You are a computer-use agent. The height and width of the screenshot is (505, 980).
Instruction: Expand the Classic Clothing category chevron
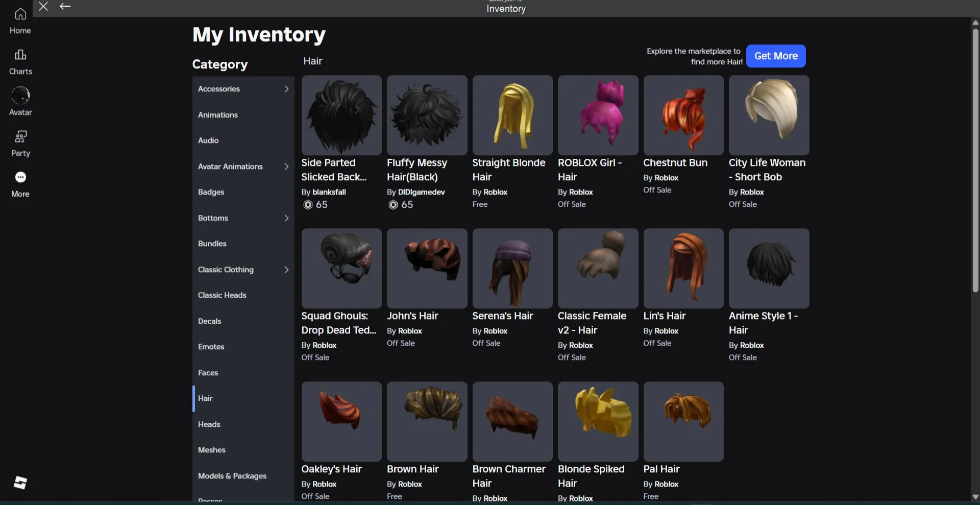coord(286,270)
